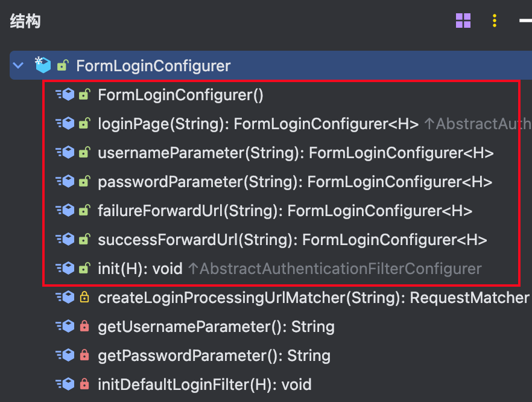Select the method icon next to FormLoginConfigurer() constructor
This screenshot has height=402, width=532.
click(x=66, y=94)
